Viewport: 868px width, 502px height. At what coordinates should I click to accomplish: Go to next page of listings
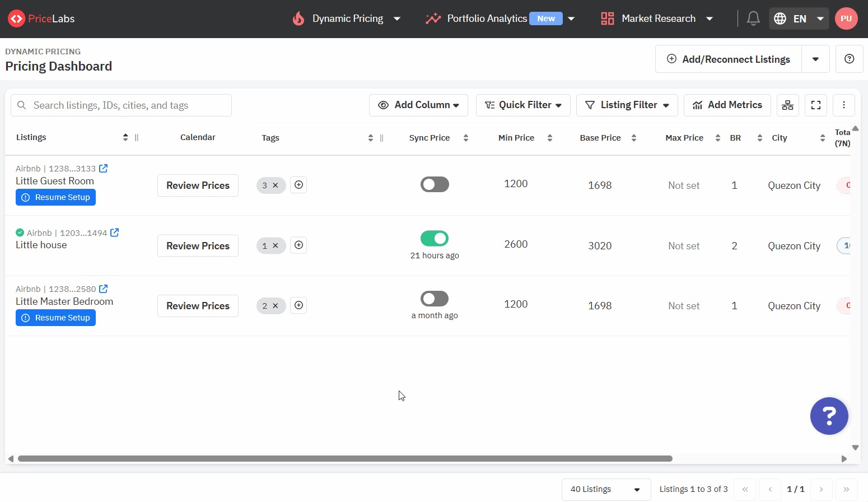click(821, 489)
